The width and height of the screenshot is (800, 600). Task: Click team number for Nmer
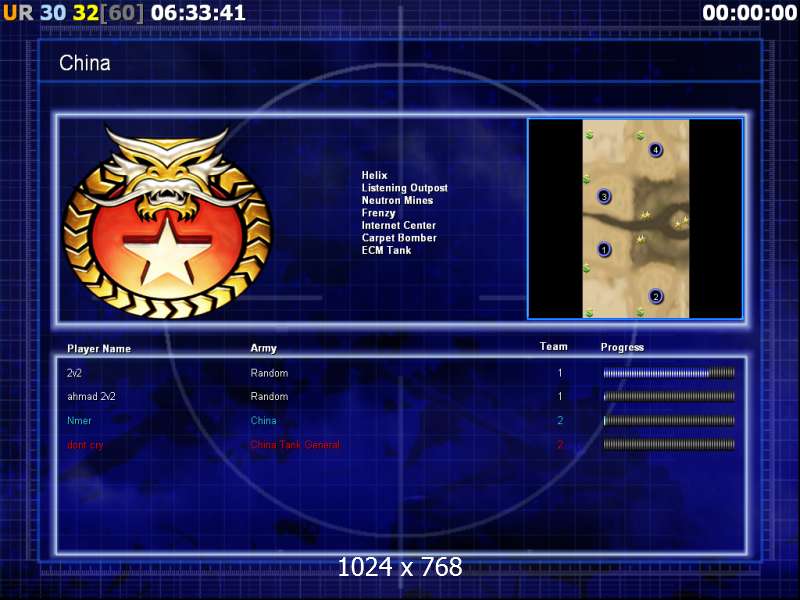click(560, 421)
